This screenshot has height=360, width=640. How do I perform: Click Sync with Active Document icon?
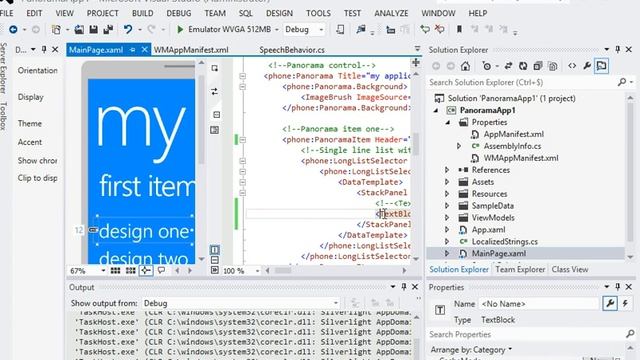pos(509,66)
